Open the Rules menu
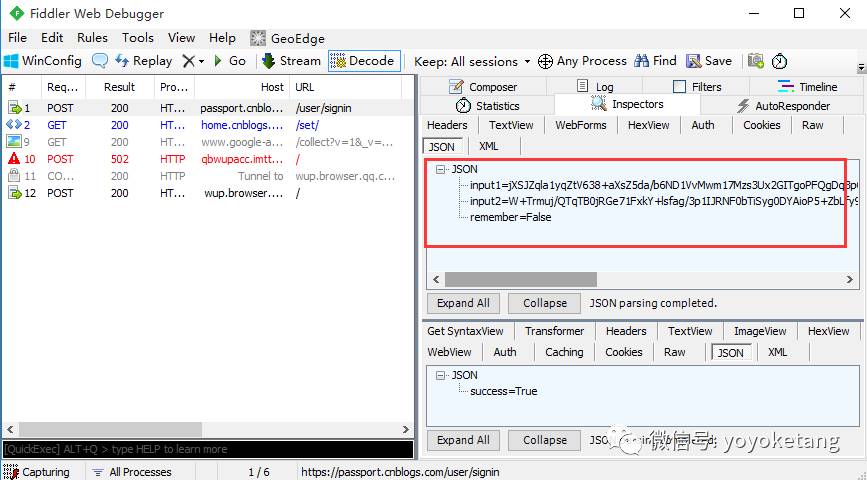 pyautogui.click(x=92, y=38)
